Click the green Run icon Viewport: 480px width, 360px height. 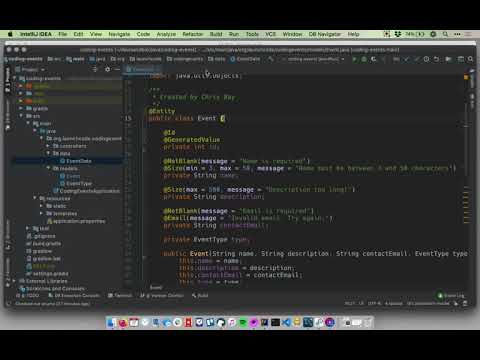coord(354,59)
